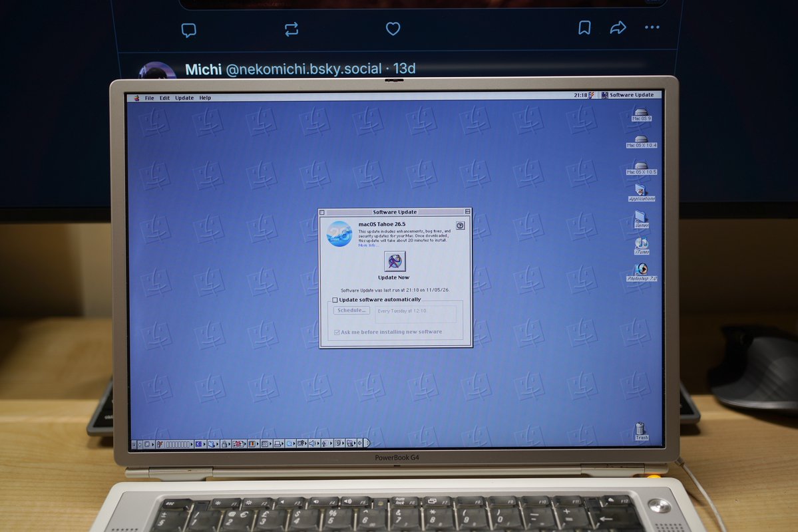Open the monitor color depth module
The image size is (798, 532).
[x=252, y=444]
